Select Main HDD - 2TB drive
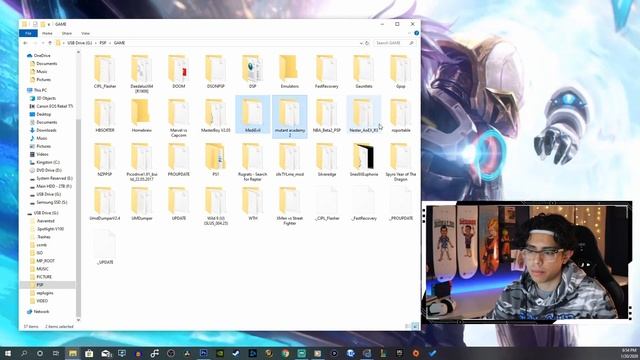The image size is (640, 360). (x=50, y=186)
